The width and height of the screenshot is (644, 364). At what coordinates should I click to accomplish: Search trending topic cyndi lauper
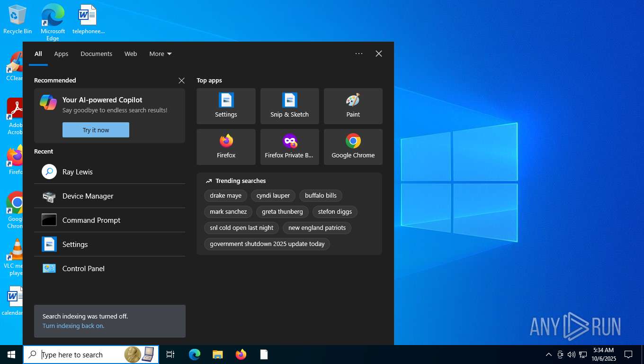(273, 195)
